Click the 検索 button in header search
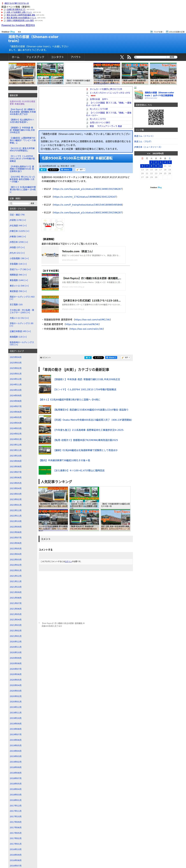Image resolution: width=186 pixels, height=868 pixels. pyautogui.click(x=172, y=57)
